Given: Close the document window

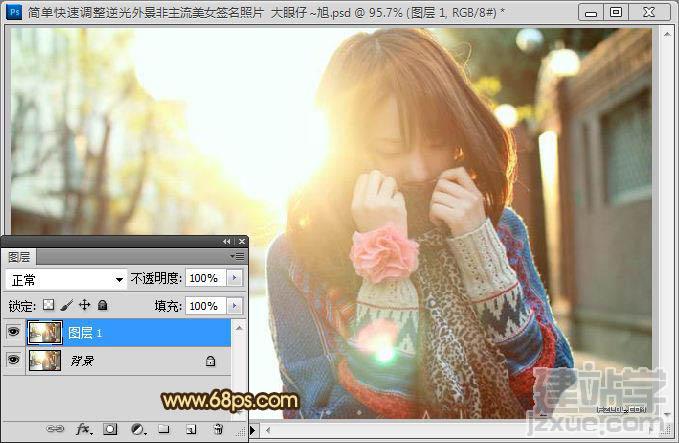Looking at the screenshot, I should click(x=649, y=13).
